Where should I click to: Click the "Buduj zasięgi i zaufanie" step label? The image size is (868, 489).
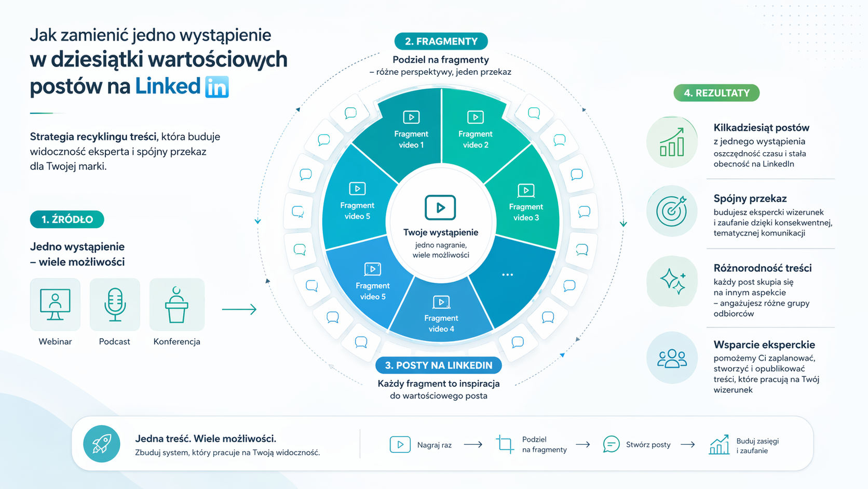[757, 446]
